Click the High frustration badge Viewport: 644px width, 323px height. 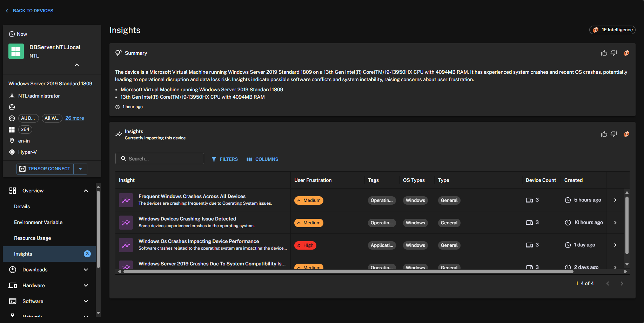[305, 245]
